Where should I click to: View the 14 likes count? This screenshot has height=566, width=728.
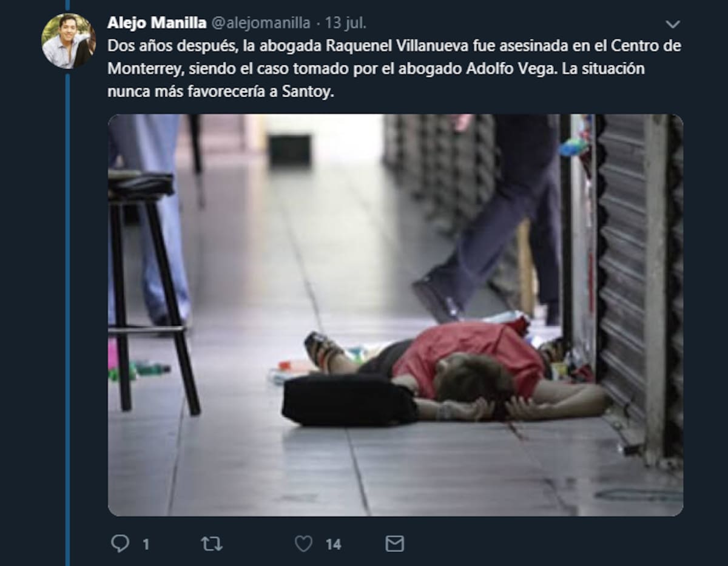click(x=333, y=544)
